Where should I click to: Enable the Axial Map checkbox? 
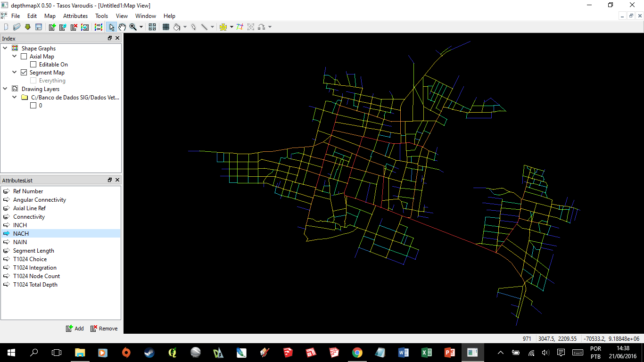(24, 57)
